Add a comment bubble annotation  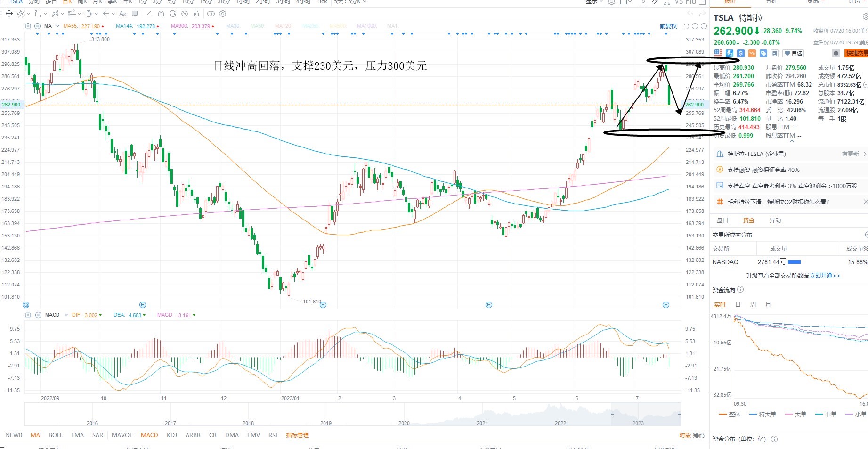pos(135,14)
